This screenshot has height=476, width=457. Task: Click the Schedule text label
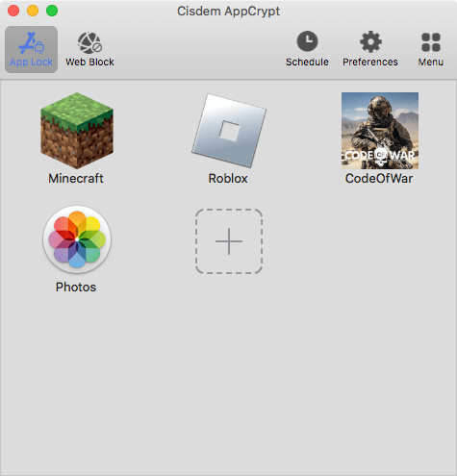307,62
